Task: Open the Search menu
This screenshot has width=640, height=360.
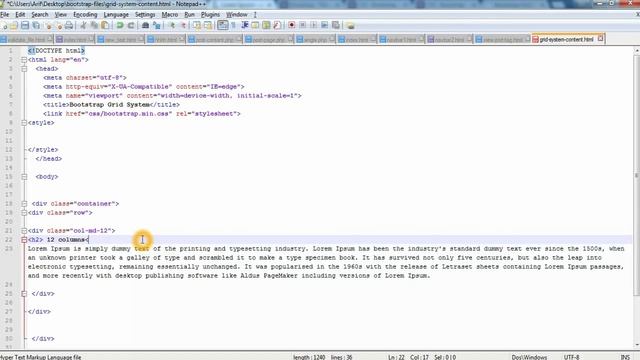Action: pyautogui.click(x=40, y=15)
